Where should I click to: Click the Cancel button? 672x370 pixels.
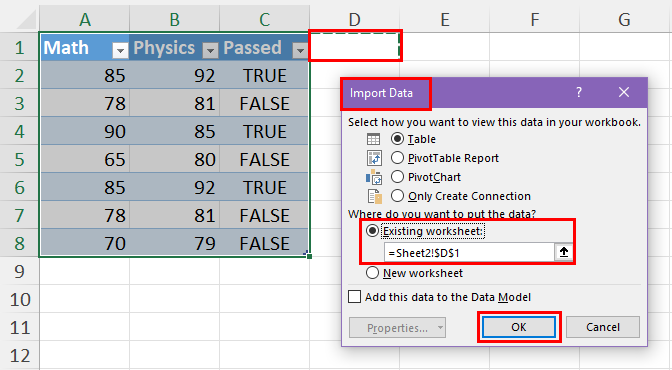[x=603, y=327]
